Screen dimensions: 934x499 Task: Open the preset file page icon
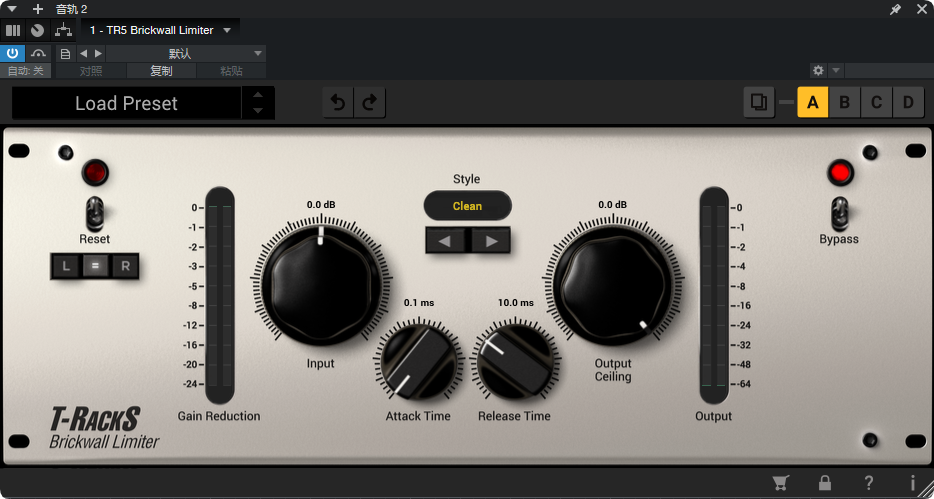click(x=66, y=54)
